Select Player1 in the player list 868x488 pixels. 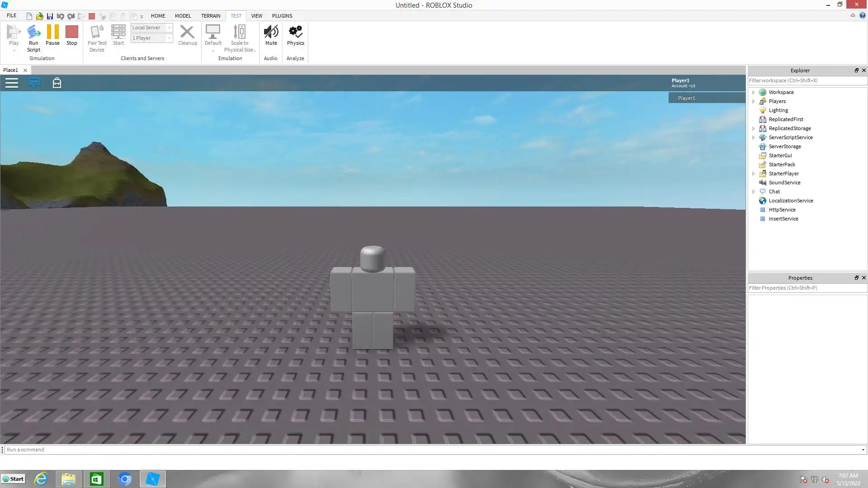click(686, 98)
